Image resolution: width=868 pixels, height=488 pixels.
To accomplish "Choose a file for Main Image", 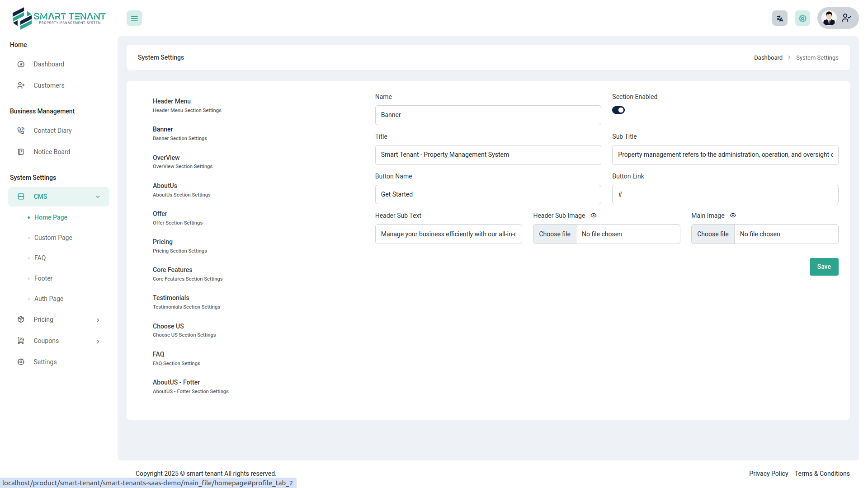I will pos(712,234).
